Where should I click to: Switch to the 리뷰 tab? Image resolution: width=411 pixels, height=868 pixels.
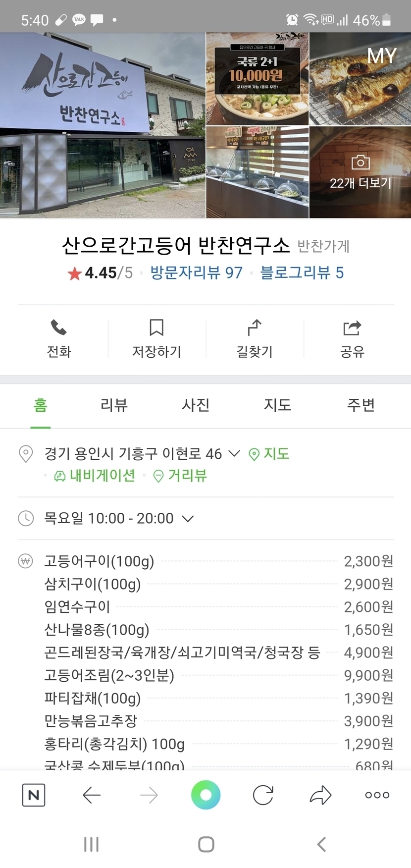click(114, 405)
